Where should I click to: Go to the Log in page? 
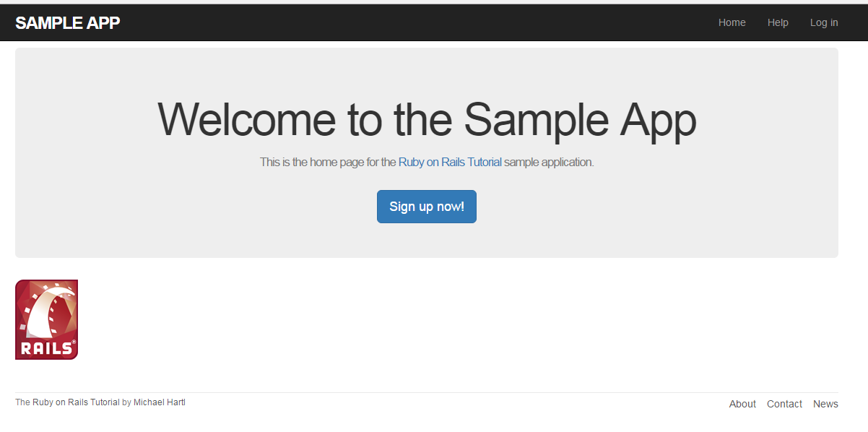[824, 23]
